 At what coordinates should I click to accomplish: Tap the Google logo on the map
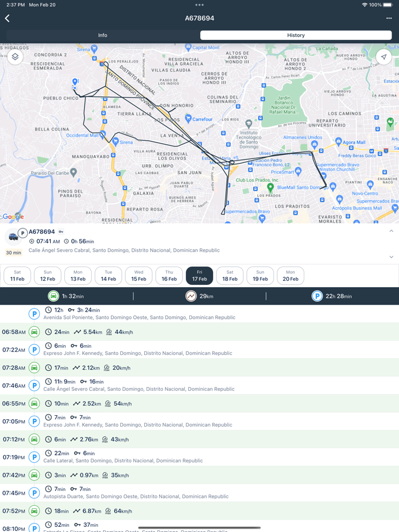(x=13, y=216)
